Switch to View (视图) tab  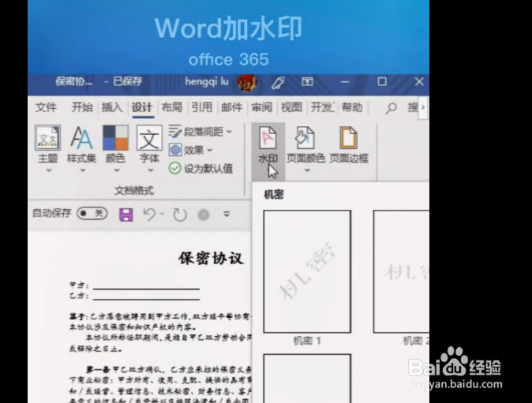(291, 107)
